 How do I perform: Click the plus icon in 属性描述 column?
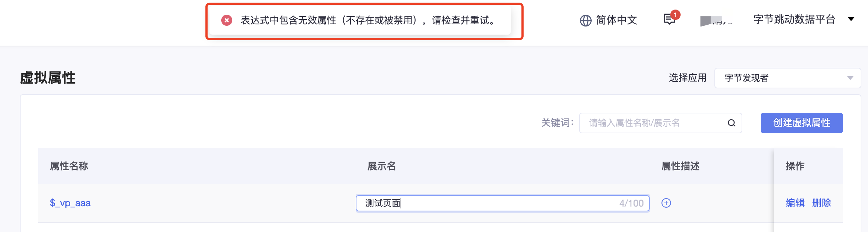tap(666, 203)
